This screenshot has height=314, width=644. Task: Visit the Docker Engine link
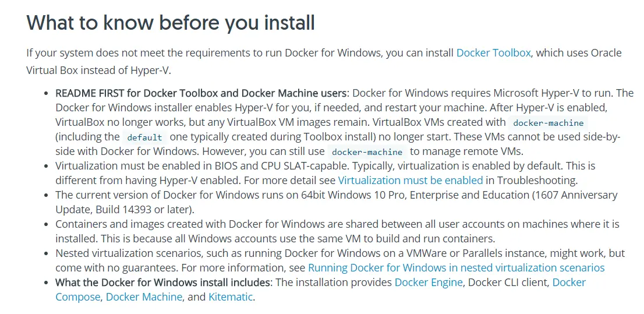[429, 283]
